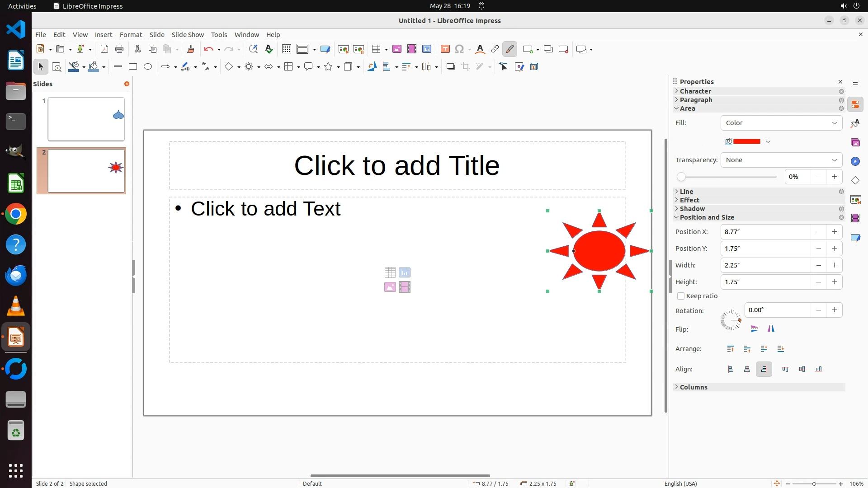Click the Align Bottom icon
The image size is (868, 488).
[819, 369]
